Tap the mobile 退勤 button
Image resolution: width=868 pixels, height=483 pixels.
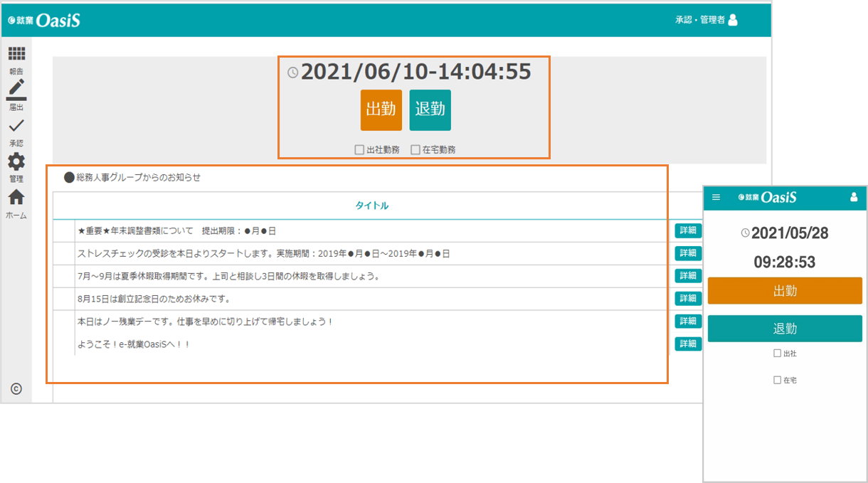[785, 329]
